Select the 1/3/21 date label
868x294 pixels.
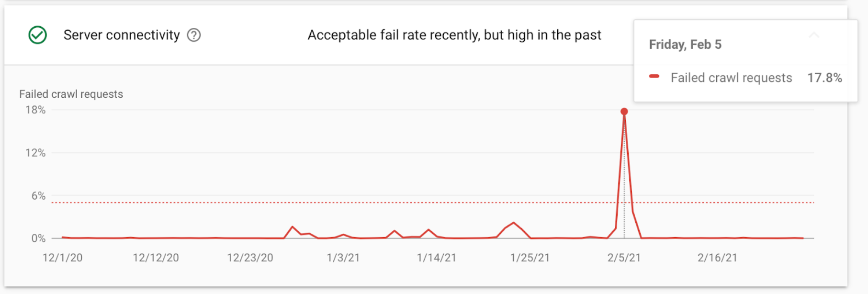tap(343, 258)
